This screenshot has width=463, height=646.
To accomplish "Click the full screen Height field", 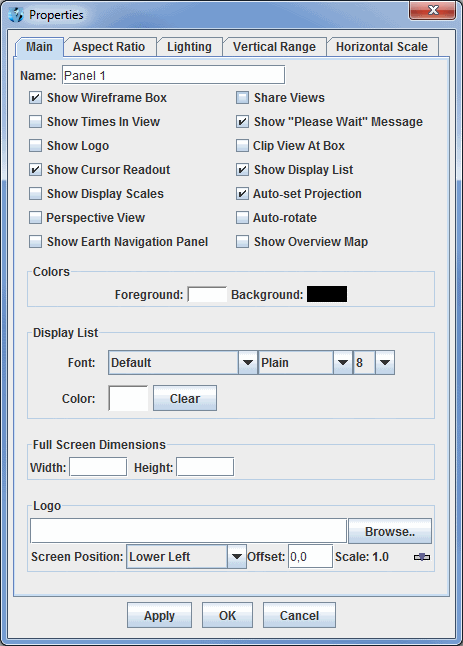I will pos(205,467).
